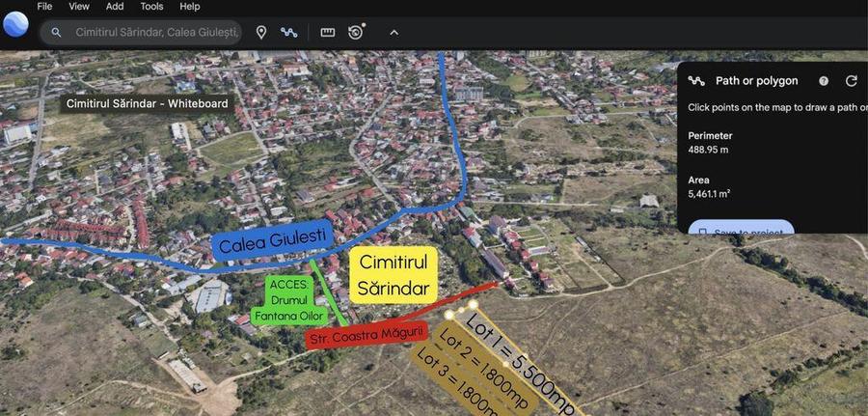Click the Area value 5,461.1 m²

pos(709,194)
